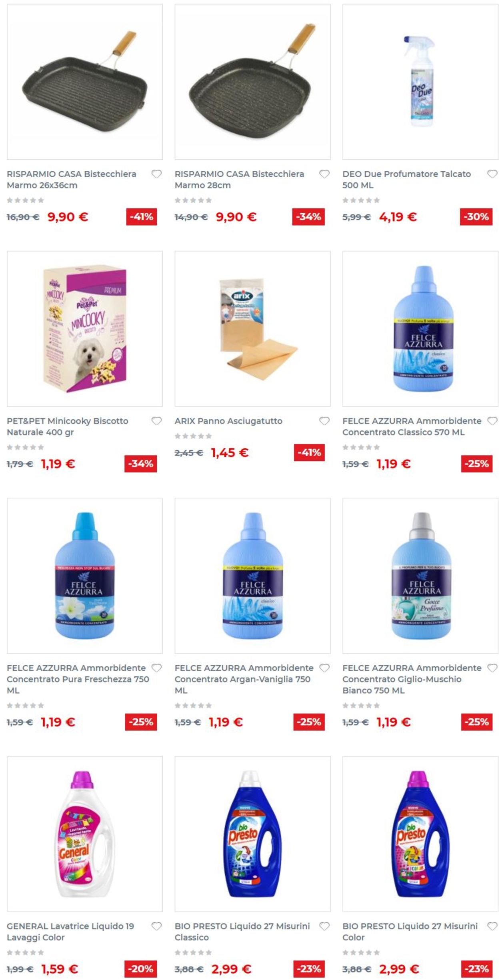Tap heart next to ARIX Panno Asciugatutto
Viewport: 500px width, 980px height.
tap(324, 421)
